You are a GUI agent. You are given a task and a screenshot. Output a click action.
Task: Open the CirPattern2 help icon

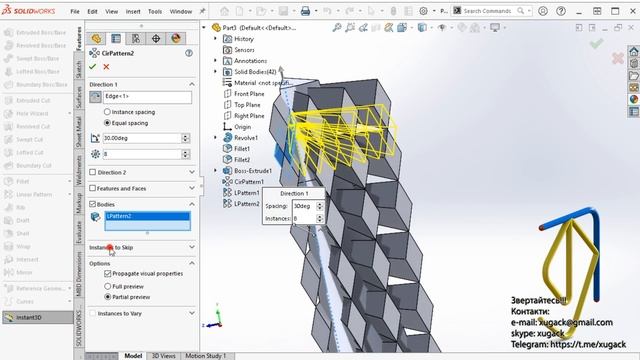(189, 53)
